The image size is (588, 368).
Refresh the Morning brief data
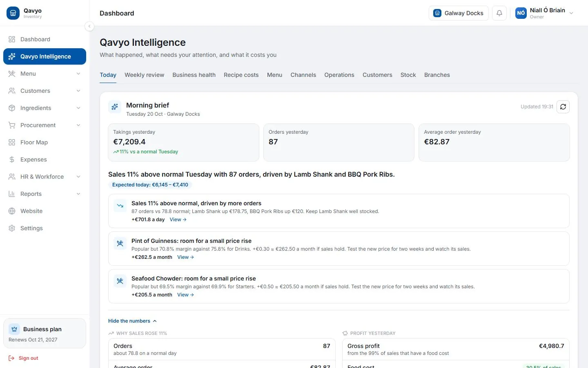click(x=563, y=107)
